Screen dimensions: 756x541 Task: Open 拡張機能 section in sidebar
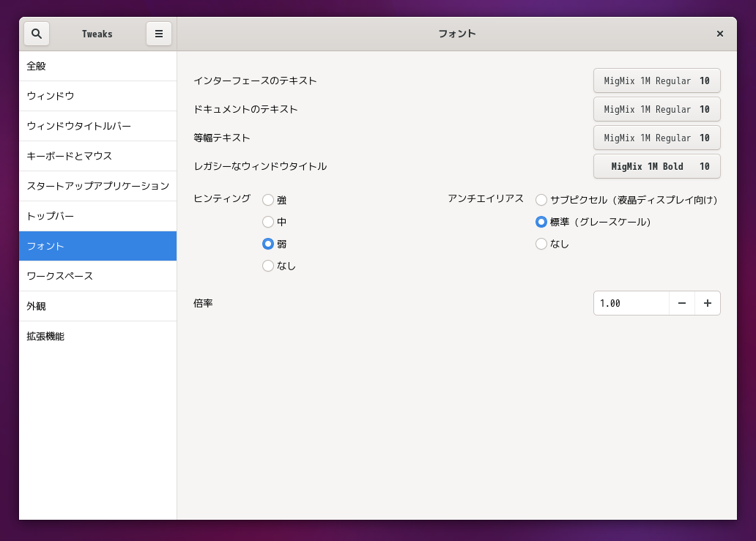point(98,336)
